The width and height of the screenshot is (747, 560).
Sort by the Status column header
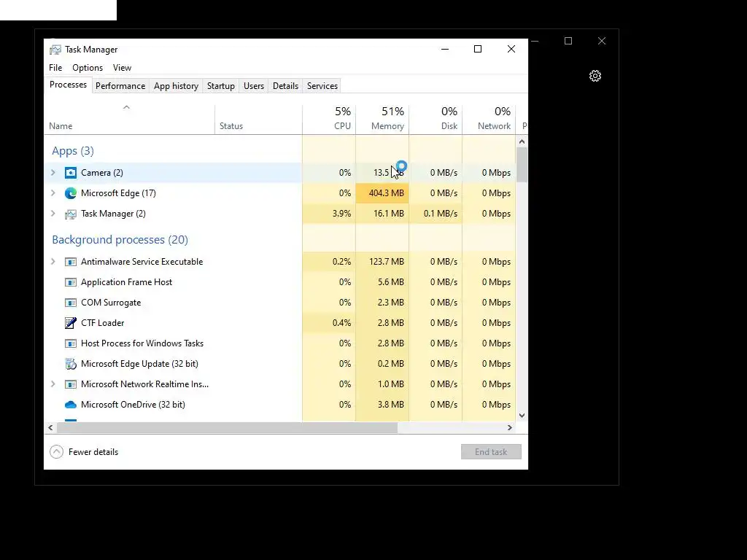[x=259, y=119]
